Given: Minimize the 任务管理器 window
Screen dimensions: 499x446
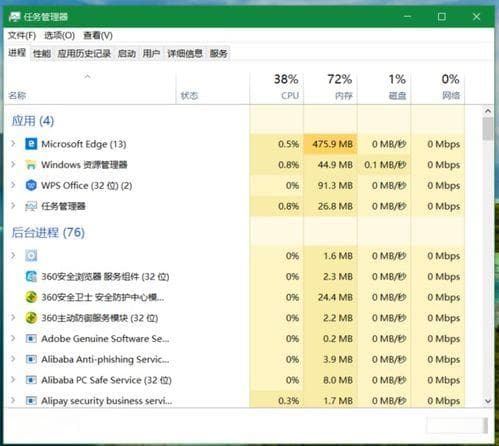Looking at the screenshot, I should click(407, 16).
